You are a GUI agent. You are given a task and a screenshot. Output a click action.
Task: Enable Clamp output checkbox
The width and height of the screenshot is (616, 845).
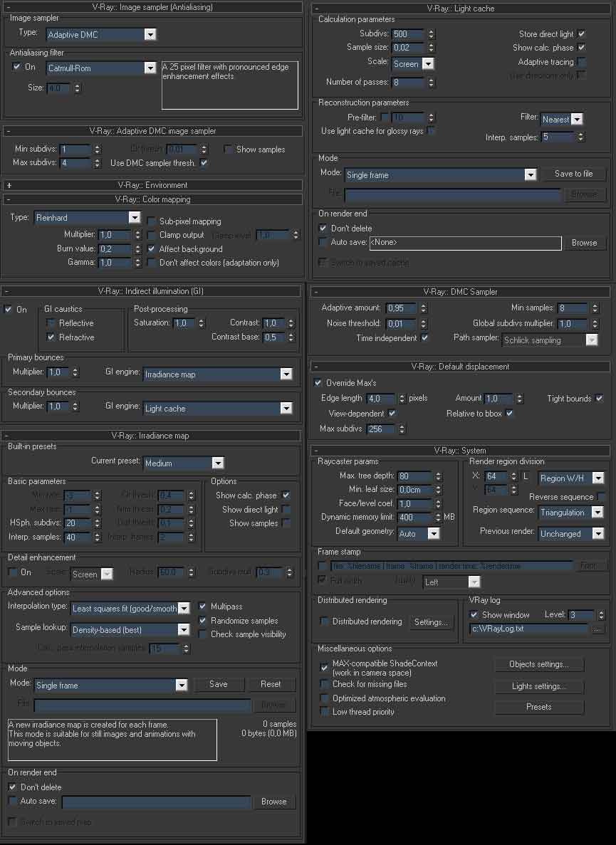[x=152, y=235]
